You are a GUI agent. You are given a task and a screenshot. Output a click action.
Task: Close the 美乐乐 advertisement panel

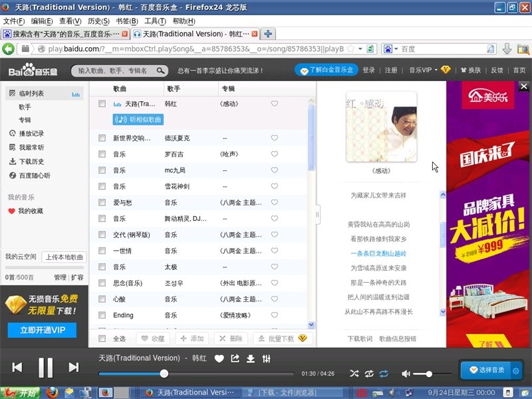coord(524,86)
